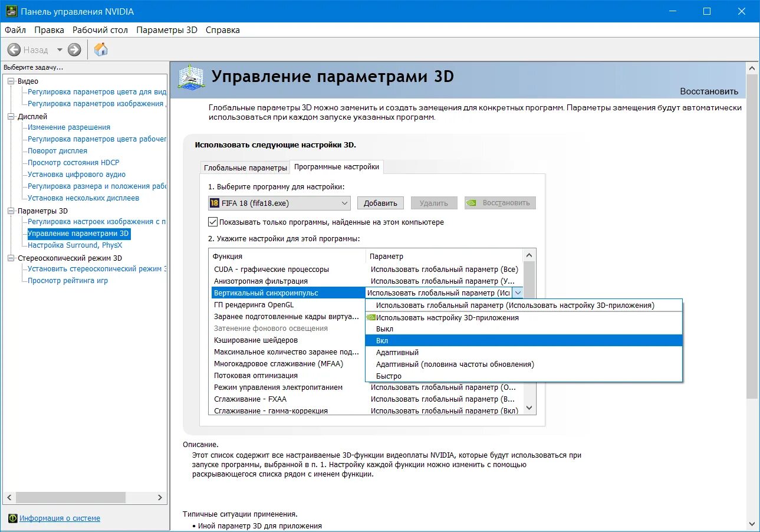
Task: Select Вкл in the dropdown list
Action: 524,341
